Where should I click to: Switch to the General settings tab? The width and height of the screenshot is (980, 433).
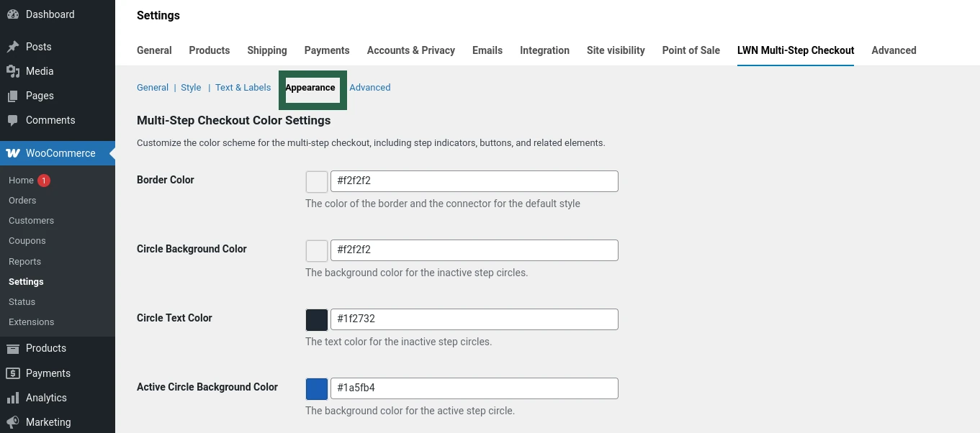pos(154,50)
